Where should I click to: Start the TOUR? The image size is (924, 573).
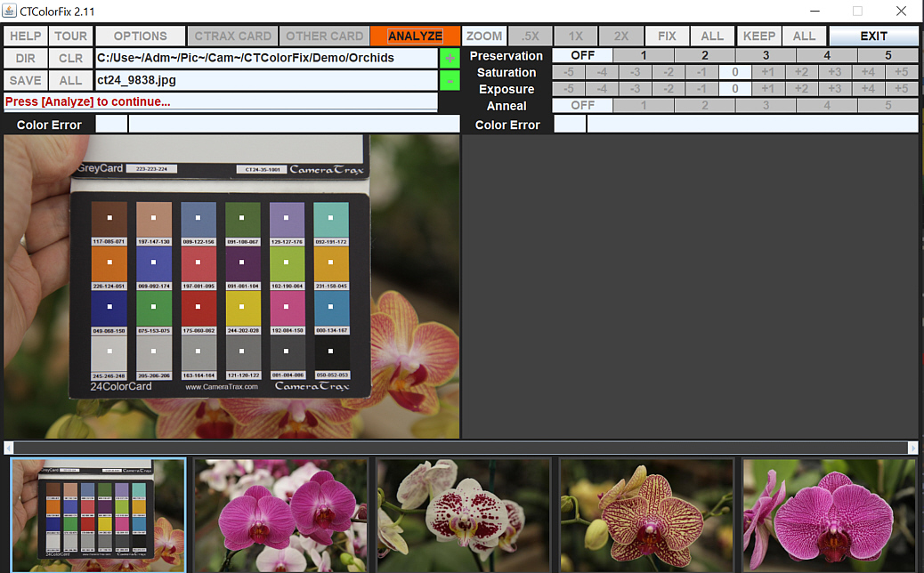pyautogui.click(x=70, y=36)
